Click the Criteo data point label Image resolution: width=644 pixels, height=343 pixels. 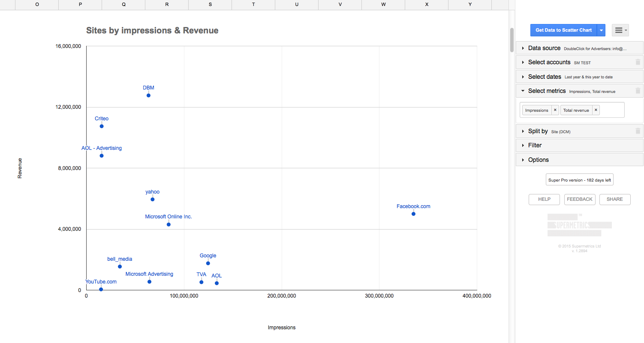point(102,119)
